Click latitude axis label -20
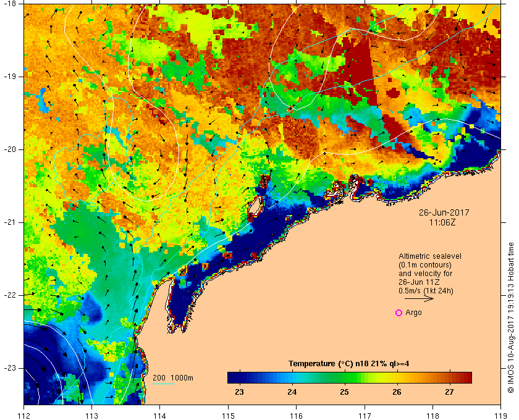Image resolution: width=519 pixels, height=420 pixels. 10,149
